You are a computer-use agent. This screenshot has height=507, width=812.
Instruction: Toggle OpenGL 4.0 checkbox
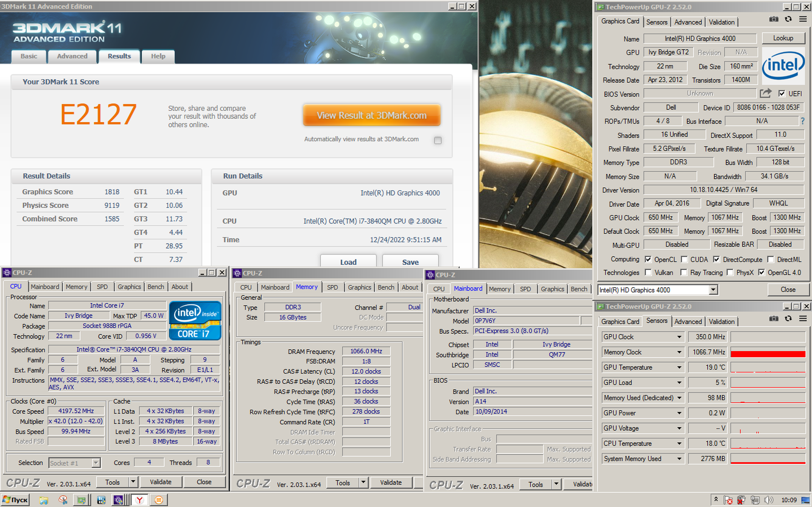(x=761, y=272)
